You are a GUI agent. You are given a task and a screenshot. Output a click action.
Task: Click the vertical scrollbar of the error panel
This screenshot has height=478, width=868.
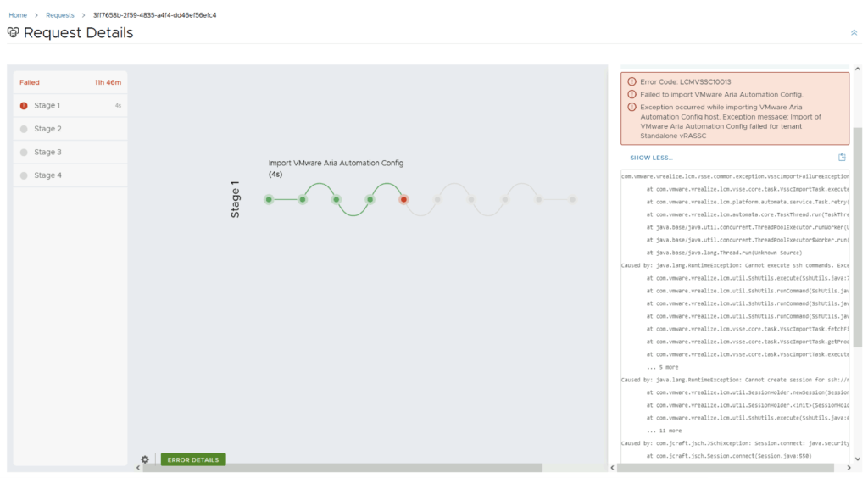pos(857,237)
